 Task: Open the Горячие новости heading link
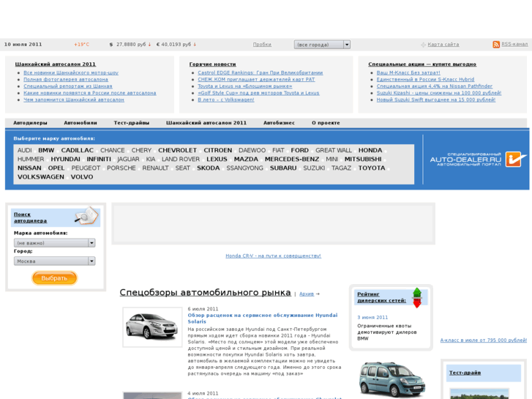click(212, 64)
